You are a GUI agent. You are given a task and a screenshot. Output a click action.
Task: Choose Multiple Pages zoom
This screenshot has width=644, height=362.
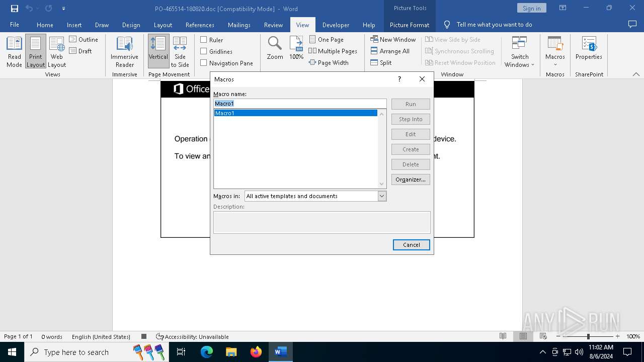pyautogui.click(x=333, y=51)
